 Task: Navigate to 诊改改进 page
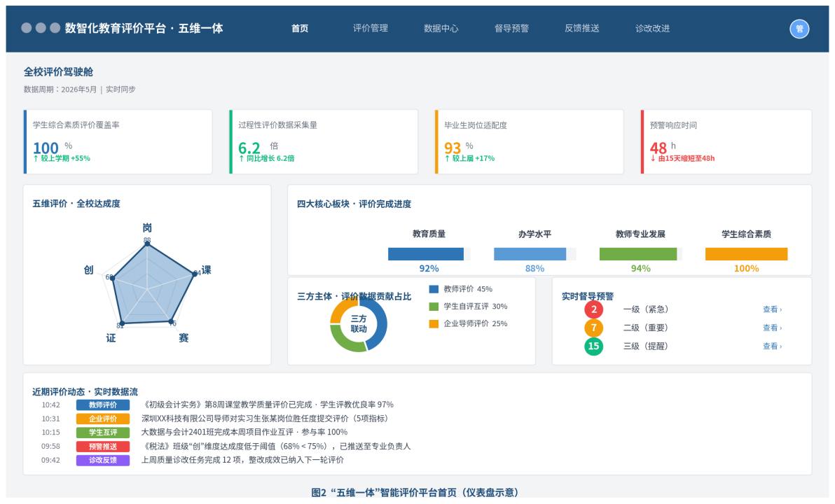pyautogui.click(x=653, y=28)
